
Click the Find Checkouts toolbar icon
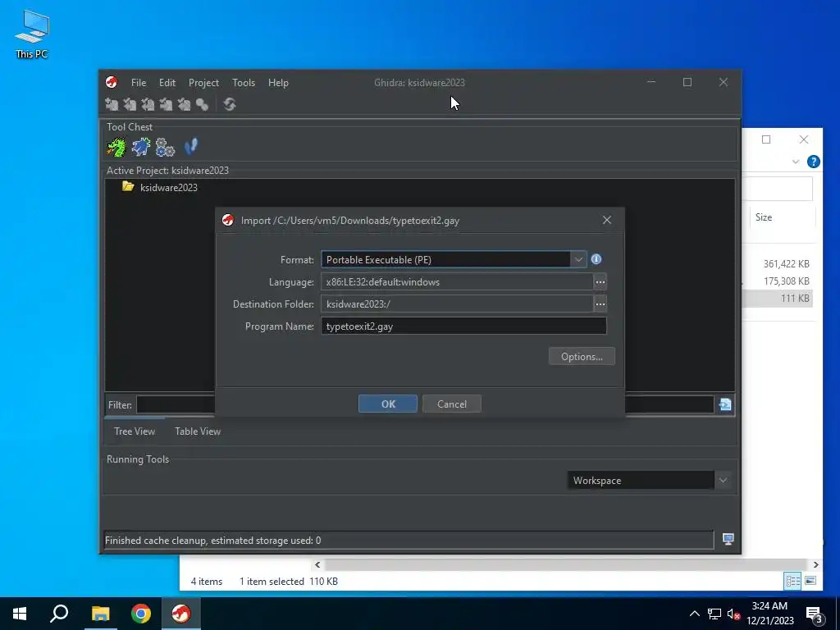[202, 104]
